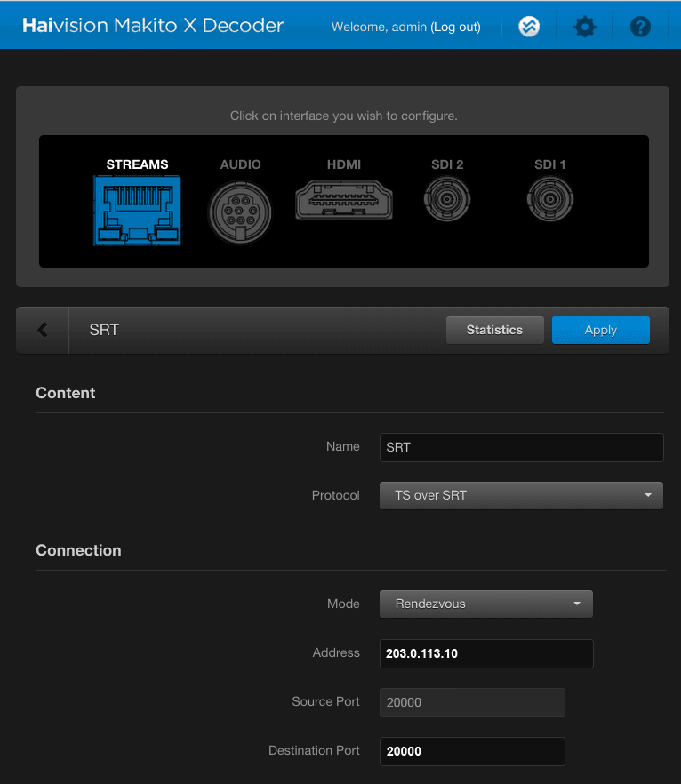Open the Statistics view

(494, 330)
